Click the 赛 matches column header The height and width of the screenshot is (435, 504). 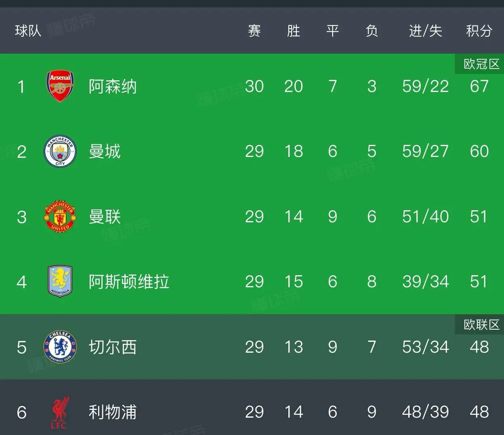254,31
